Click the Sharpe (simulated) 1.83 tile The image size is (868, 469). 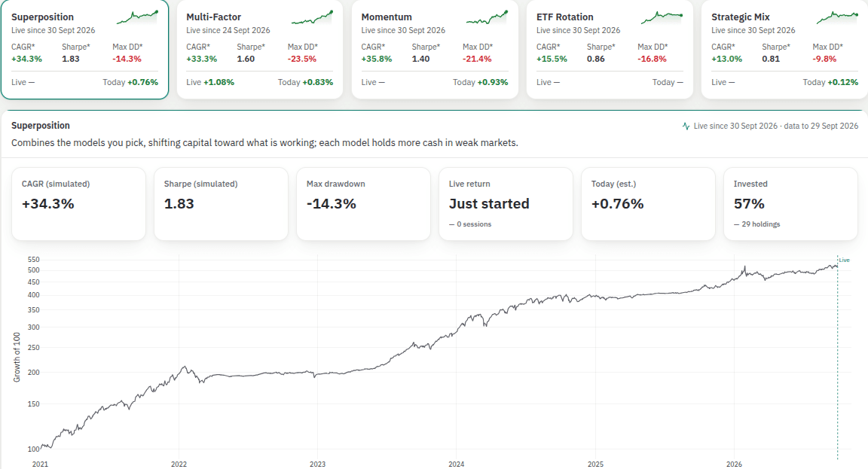221,204
